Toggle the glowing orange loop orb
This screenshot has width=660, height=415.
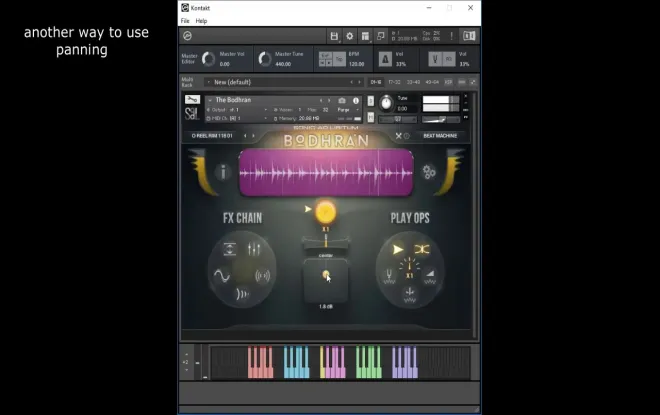point(325,211)
